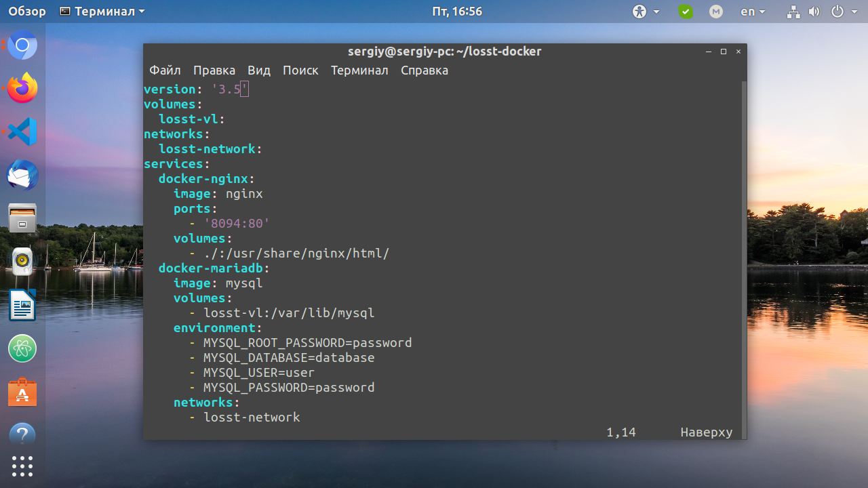Open the Поиск menu
Screen dimensions: 868x488
300,70
